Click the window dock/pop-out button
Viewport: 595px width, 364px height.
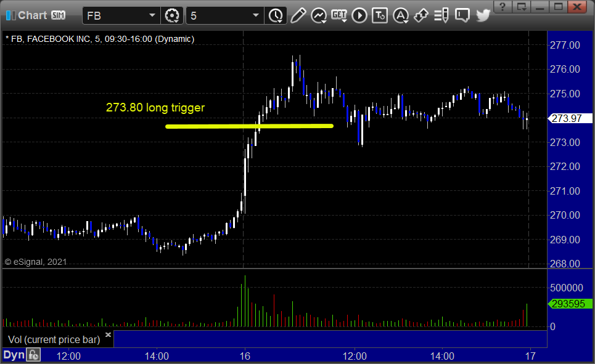click(522, 6)
